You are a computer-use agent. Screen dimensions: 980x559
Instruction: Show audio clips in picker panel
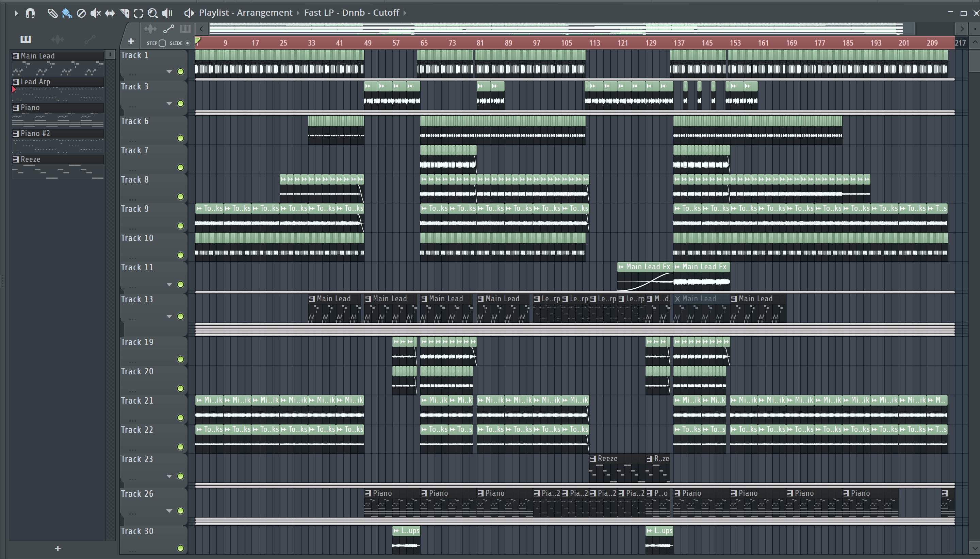[x=58, y=39]
